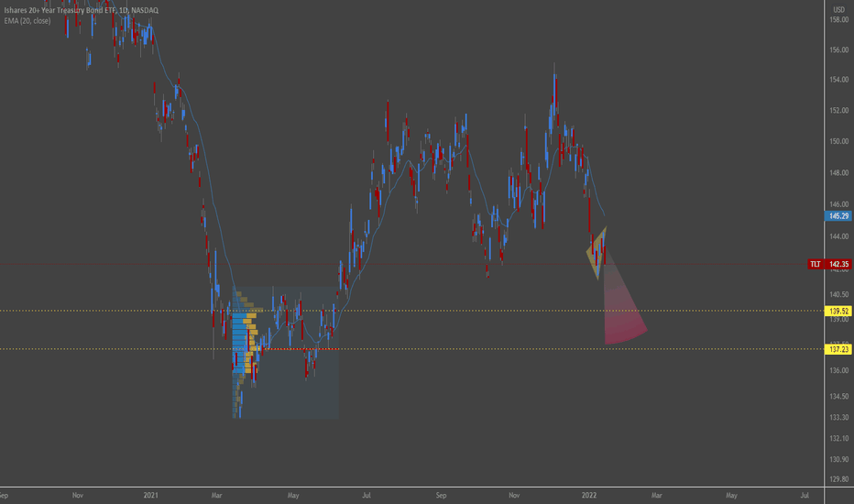The image size is (854, 504).
Task: Click the 146.00 price axis value
Action: pyautogui.click(x=838, y=204)
